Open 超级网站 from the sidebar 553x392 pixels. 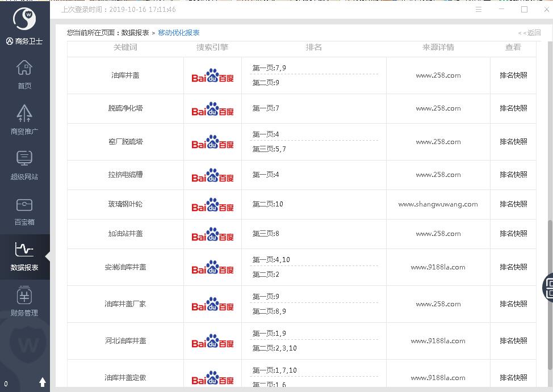coord(24,165)
